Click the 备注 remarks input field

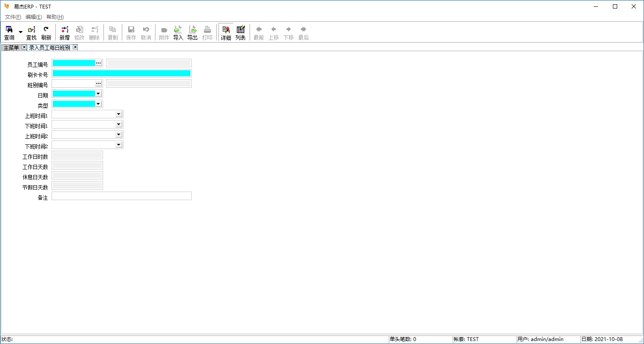[x=121, y=196]
